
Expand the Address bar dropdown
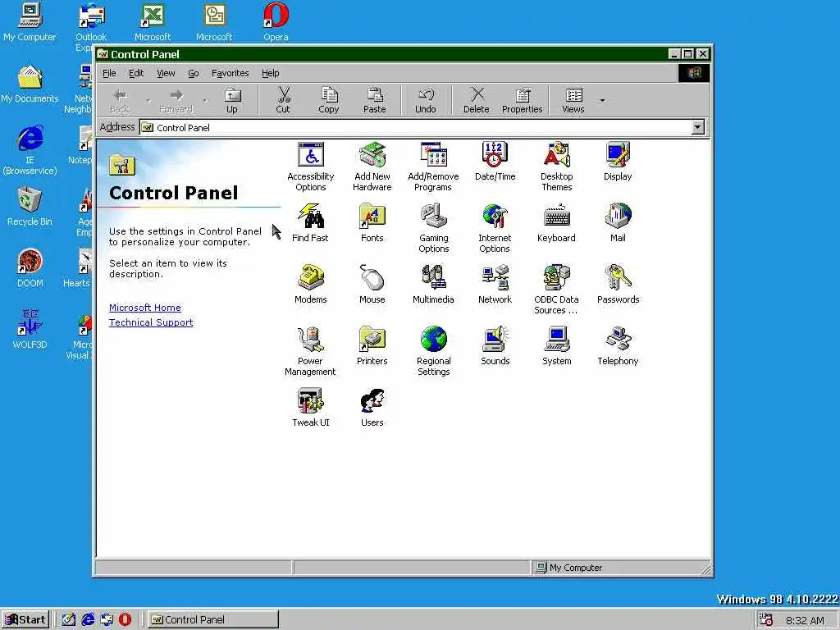coord(697,127)
